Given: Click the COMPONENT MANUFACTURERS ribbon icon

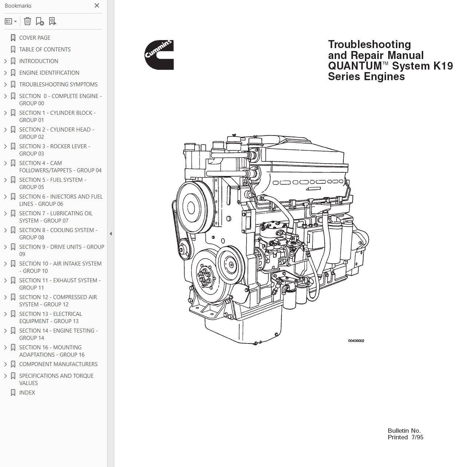Looking at the screenshot, I should click(x=13, y=364).
